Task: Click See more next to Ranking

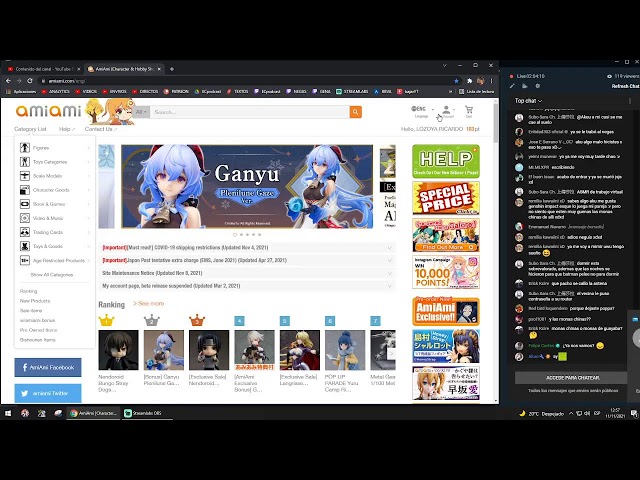Action: tap(149, 304)
